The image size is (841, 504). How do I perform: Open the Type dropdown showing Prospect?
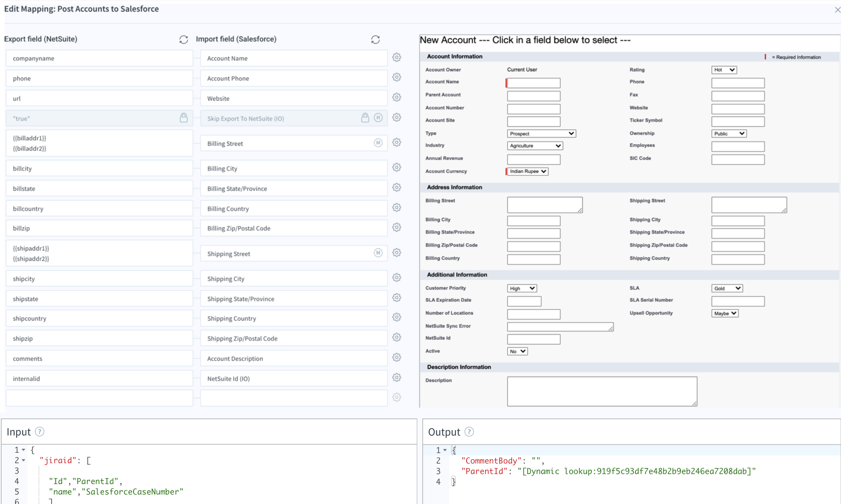click(541, 134)
